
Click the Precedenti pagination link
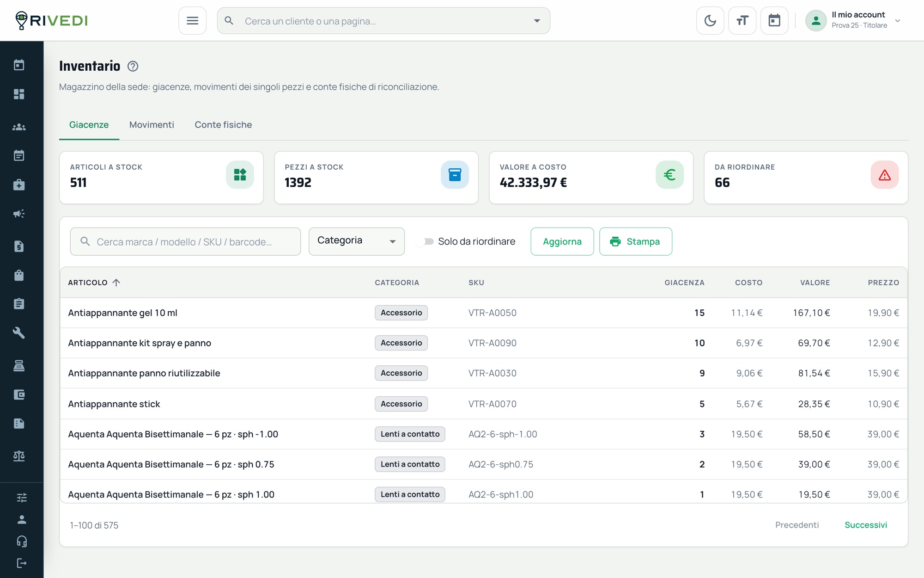click(797, 525)
